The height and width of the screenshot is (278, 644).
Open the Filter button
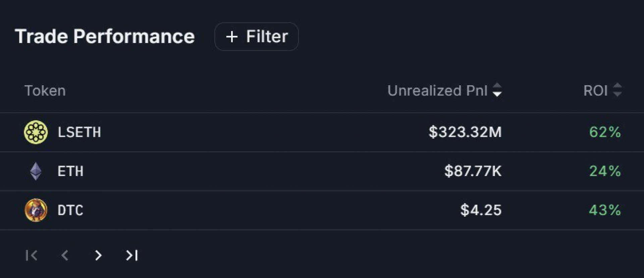[257, 37]
